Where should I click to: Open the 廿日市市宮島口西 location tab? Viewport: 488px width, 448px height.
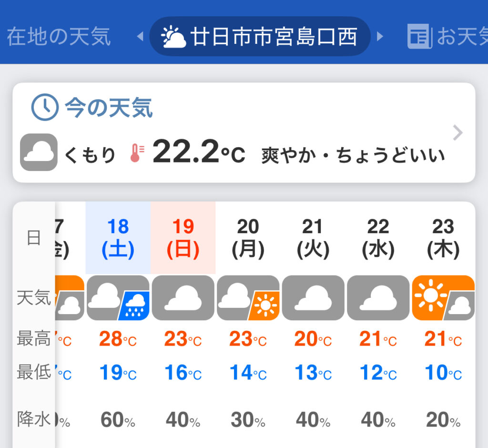(x=260, y=37)
